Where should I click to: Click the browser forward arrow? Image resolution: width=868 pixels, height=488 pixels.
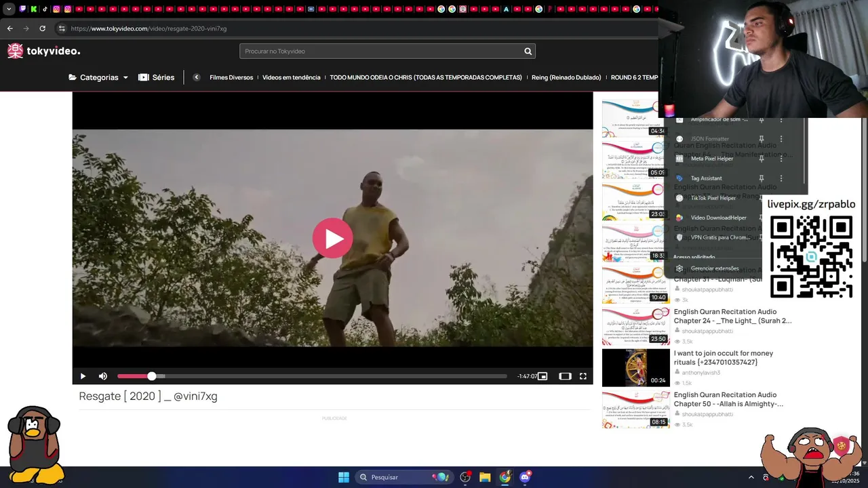(26, 28)
